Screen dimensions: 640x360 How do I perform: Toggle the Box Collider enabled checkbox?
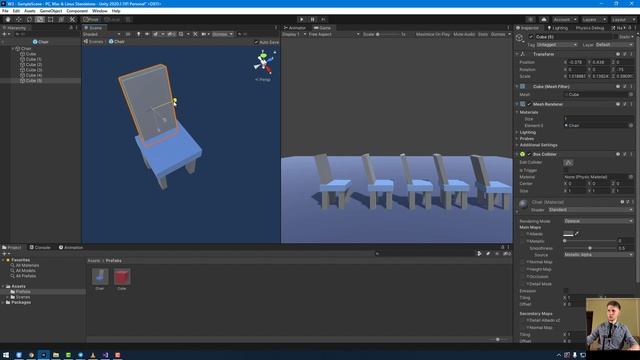(x=529, y=154)
